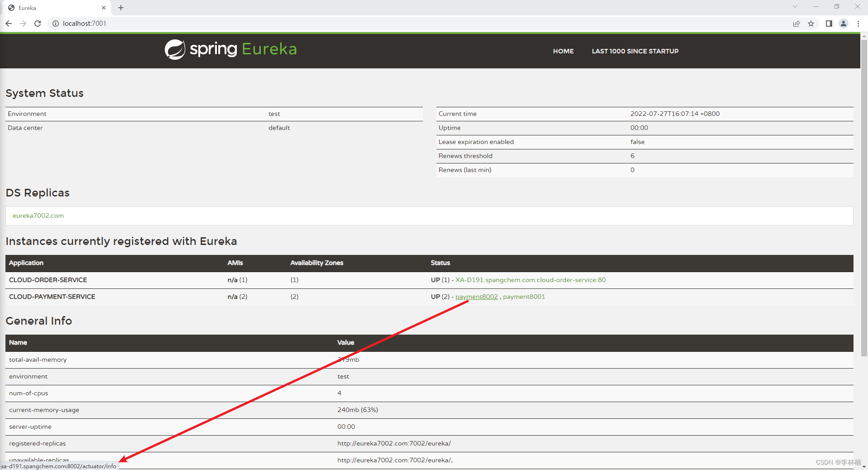Viewport: 868px width, 470px height.
Task: Click the scrollbar down arrow
Action: coord(864,466)
